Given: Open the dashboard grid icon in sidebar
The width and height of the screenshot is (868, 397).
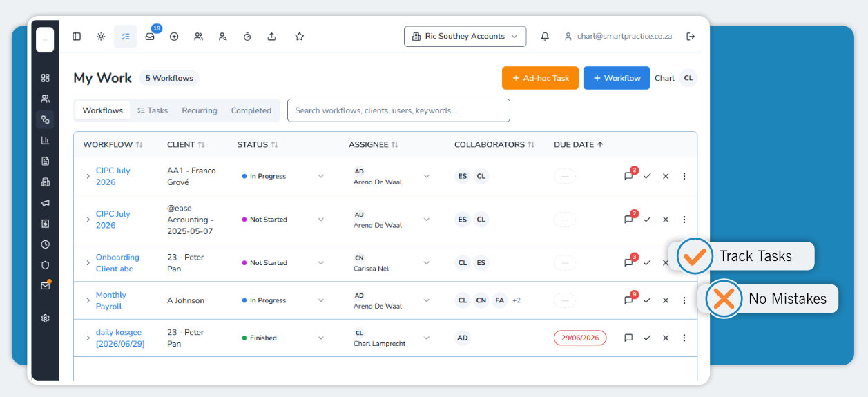Looking at the screenshot, I should tap(46, 78).
